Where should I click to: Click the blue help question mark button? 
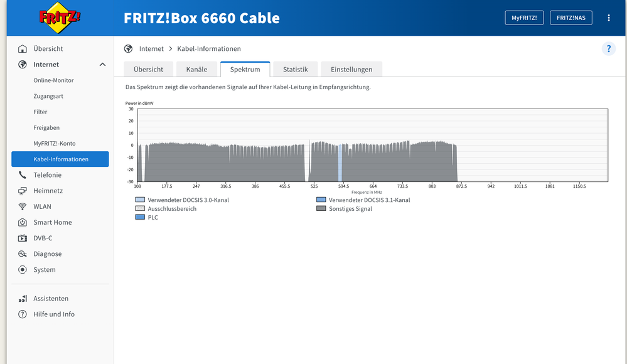[609, 49]
